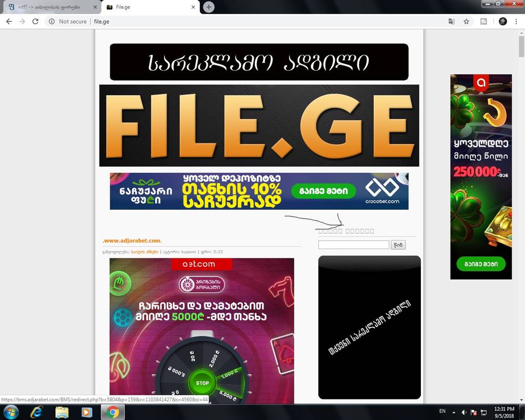Click author name kupson
Viewport: 525px width, 420px height.
pyautogui.click(x=189, y=252)
